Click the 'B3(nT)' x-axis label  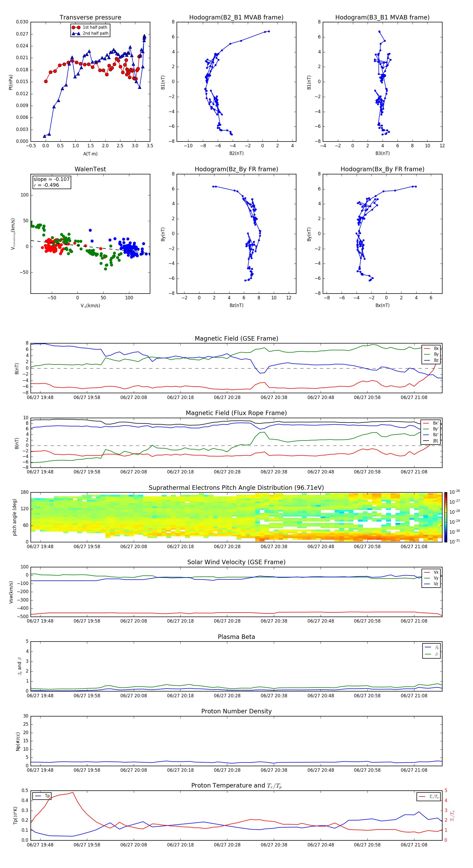point(382,153)
